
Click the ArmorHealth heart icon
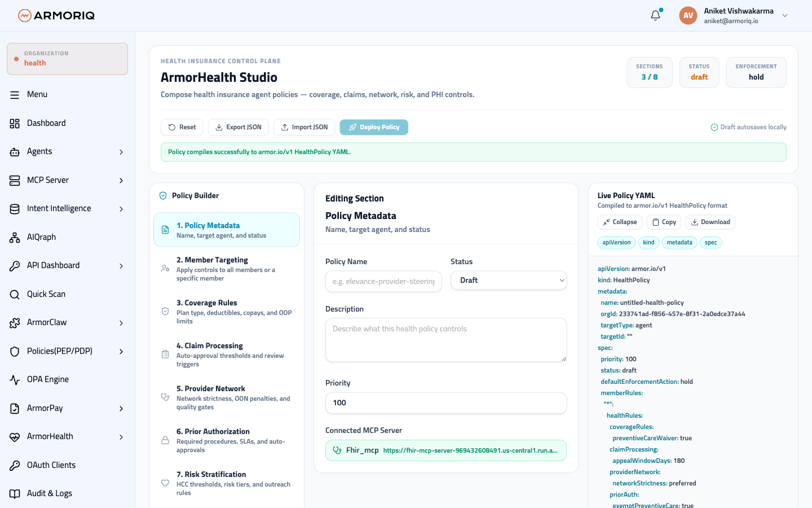coord(15,437)
